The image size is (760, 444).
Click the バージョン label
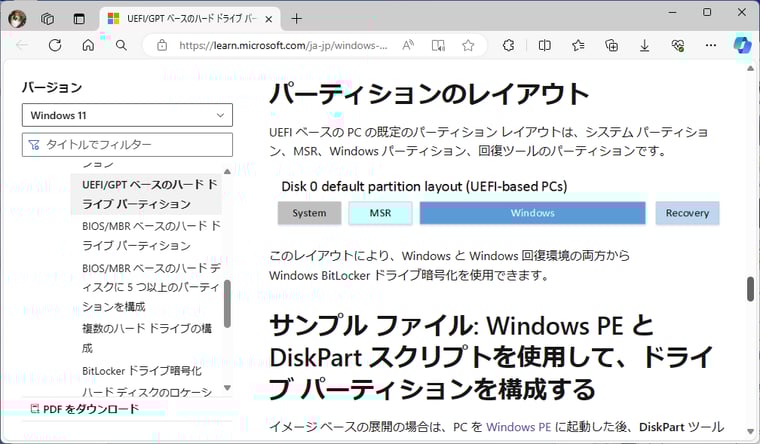pyautogui.click(x=52, y=88)
